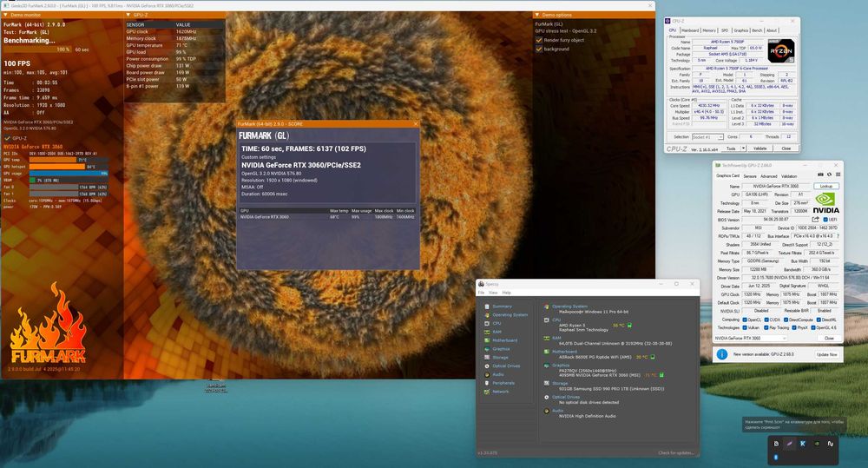Toggle the background checkbox in Demo options
Image resolution: width=868 pixels, height=468 pixels.
[538, 49]
